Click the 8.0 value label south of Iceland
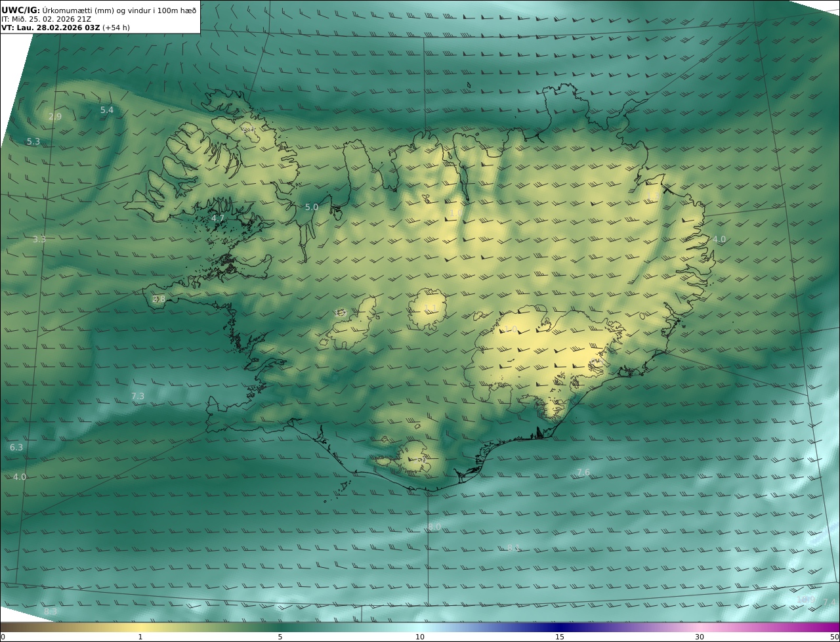The height and width of the screenshot is (642, 840). coord(434,527)
